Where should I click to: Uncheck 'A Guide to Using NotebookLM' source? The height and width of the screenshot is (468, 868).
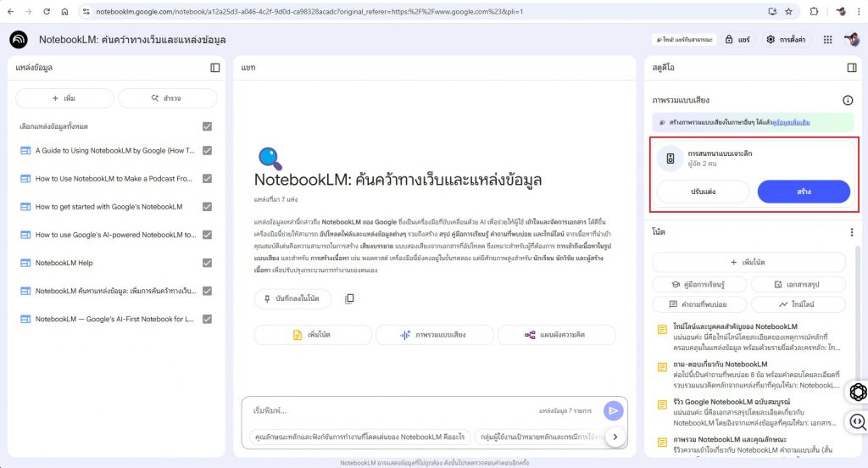[207, 150]
